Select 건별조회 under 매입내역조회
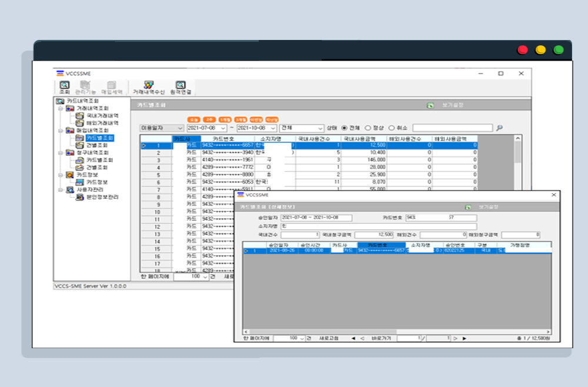The width and height of the screenshot is (588, 387). 97,145
